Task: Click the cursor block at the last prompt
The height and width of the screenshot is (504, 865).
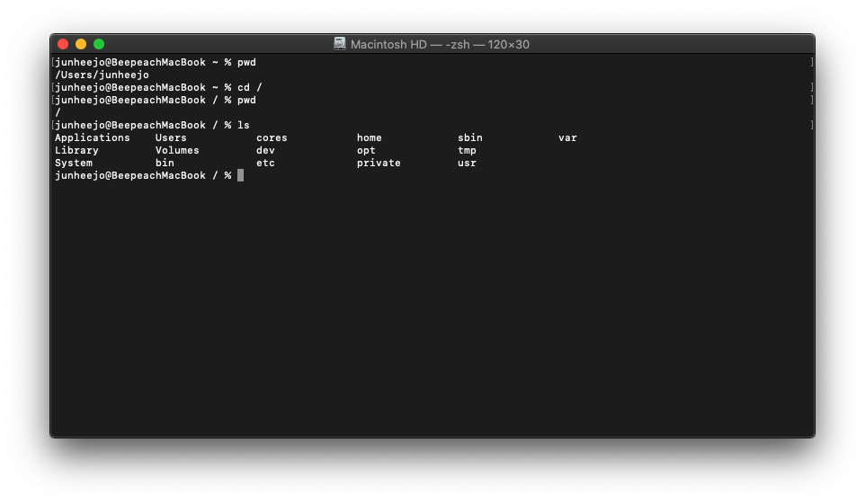Action: (x=240, y=175)
